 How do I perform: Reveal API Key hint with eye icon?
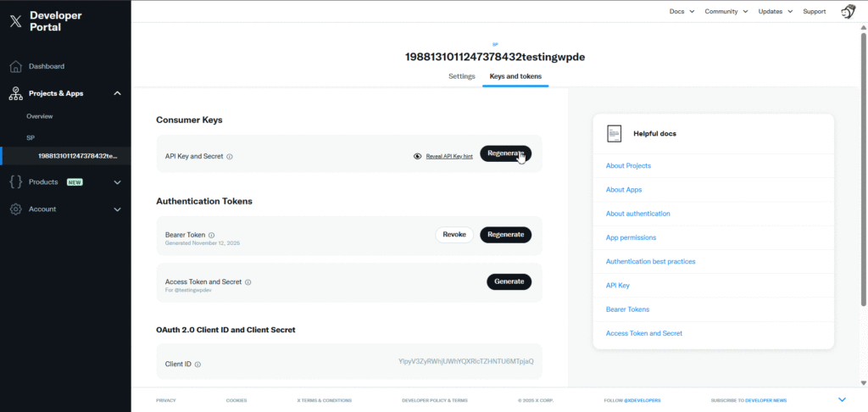[x=417, y=157]
